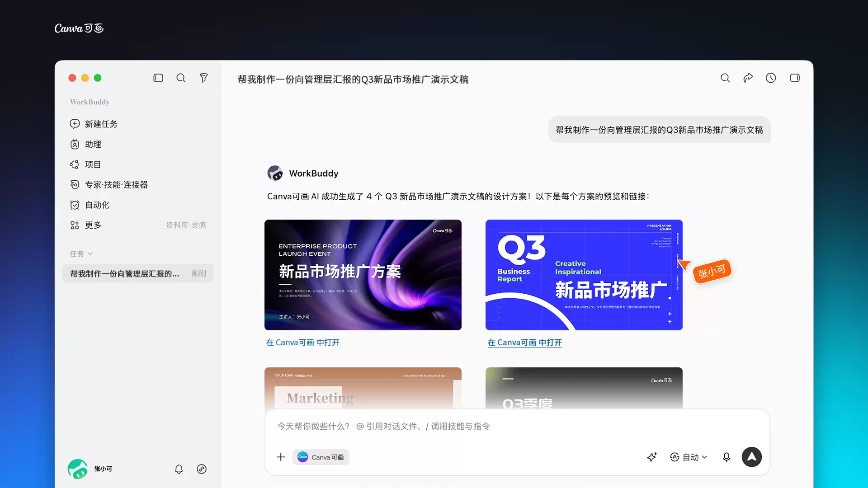Open the blue Q3 Business Report thumbnail
868x488 pixels.
[x=584, y=275]
